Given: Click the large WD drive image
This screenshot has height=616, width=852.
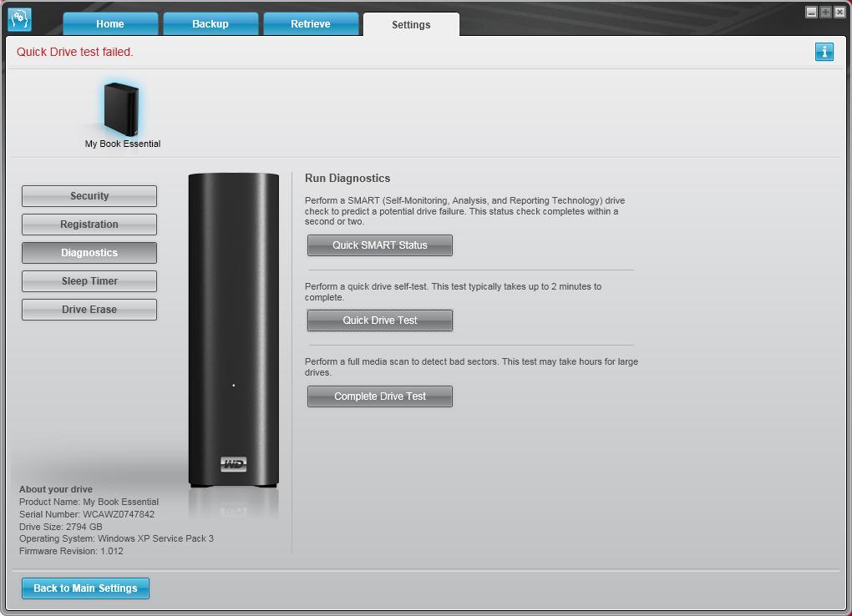Looking at the screenshot, I should (234, 330).
